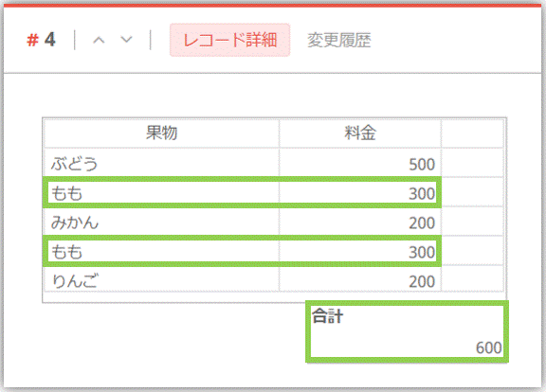The height and width of the screenshot is (392, 546).
Task: Open the レコード詳細 tab
Action: click(x=229, y=40)
